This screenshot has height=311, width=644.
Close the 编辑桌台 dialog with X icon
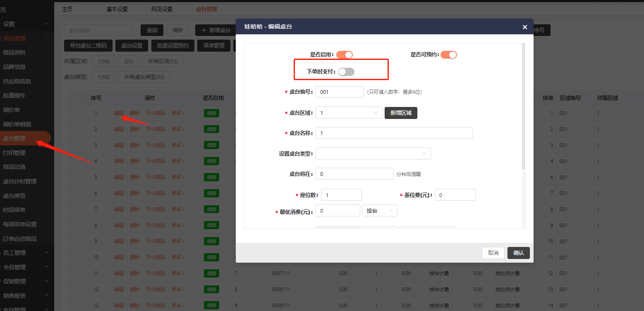[x=524, y=27]
